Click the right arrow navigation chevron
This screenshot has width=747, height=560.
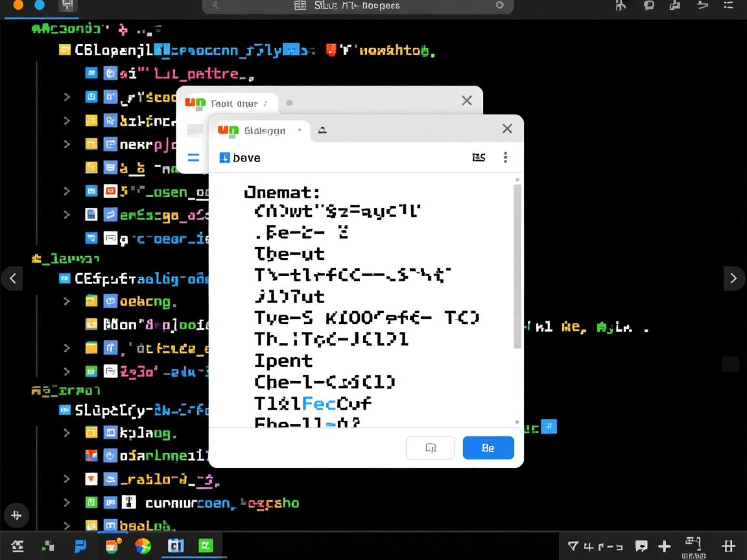[x=733, y=278]
